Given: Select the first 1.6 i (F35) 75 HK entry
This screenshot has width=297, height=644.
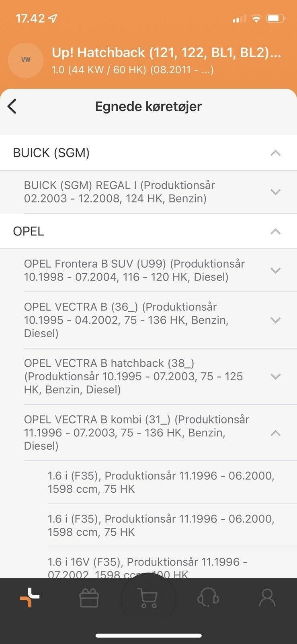Looking at the screenshot, I should 161,482.
